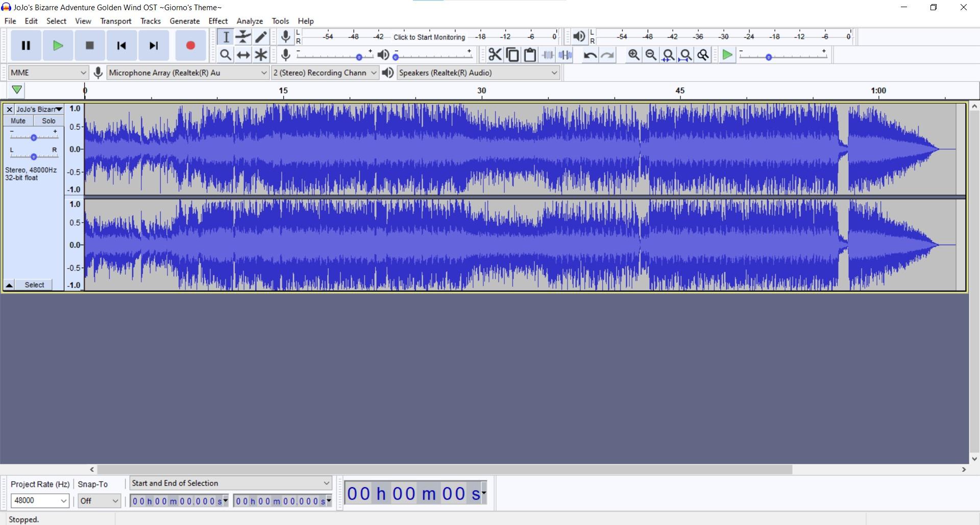The height and width of the screenshot is (525, 980).
Task: Open Start and End of Selection dropdown
Action: point(231,483)
